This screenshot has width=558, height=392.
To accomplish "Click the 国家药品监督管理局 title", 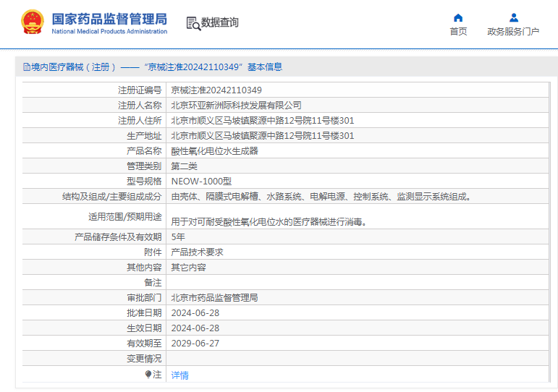I will click(109, 20).
